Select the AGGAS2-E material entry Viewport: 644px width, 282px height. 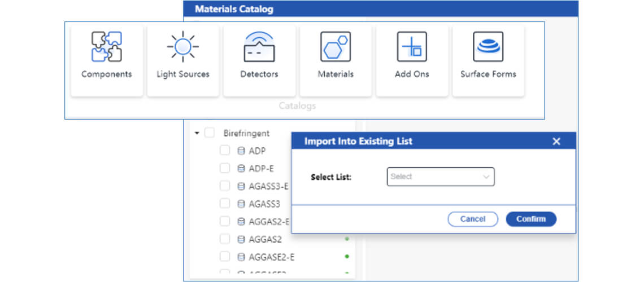269,222
